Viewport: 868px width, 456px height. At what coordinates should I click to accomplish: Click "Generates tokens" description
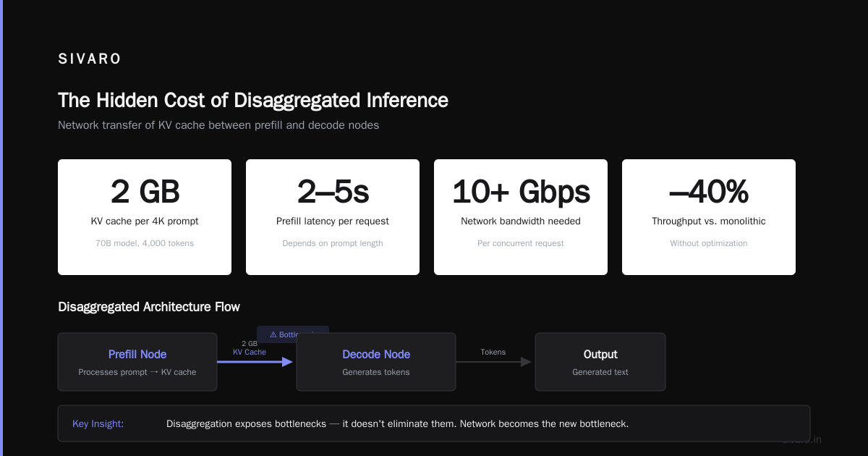(376, 372)
